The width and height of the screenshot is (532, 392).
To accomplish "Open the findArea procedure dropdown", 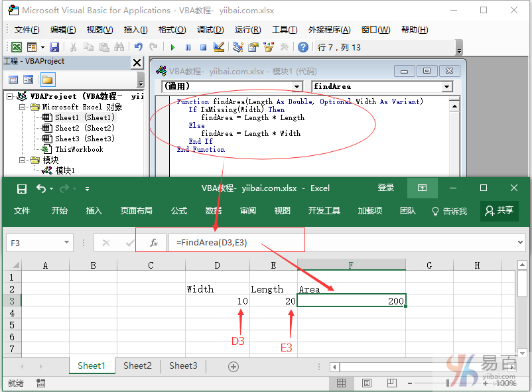I will tap(447, 86).
